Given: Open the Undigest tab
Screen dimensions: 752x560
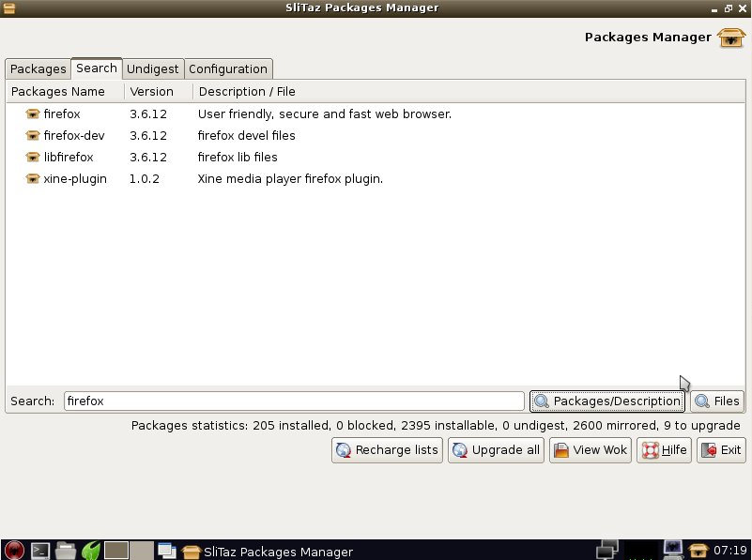Looking at the screenshot, I should 152,69.
